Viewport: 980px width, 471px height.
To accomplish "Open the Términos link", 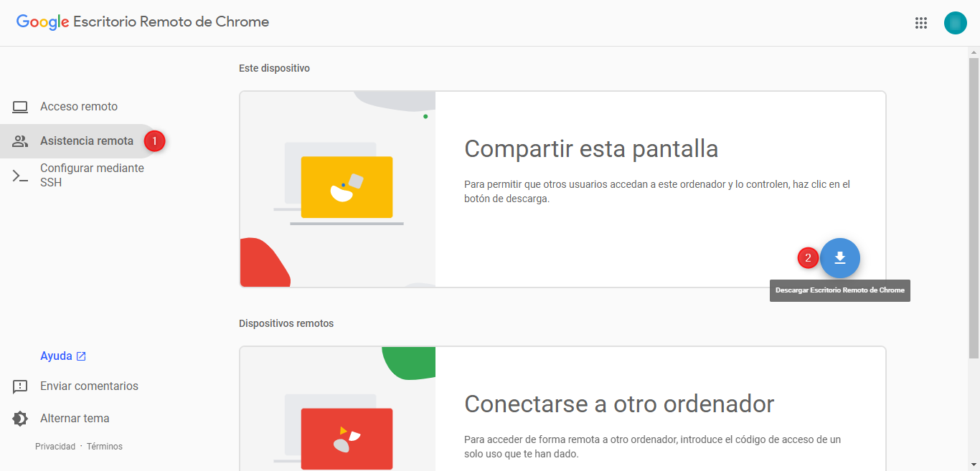I will (105, 447).
